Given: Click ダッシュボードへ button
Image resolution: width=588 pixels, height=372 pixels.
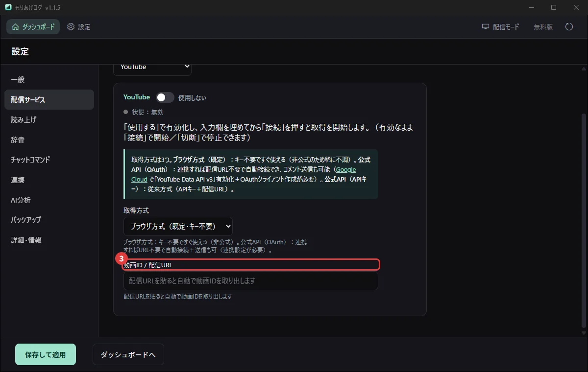Looking at the screenshot, I should click(128, 354).
